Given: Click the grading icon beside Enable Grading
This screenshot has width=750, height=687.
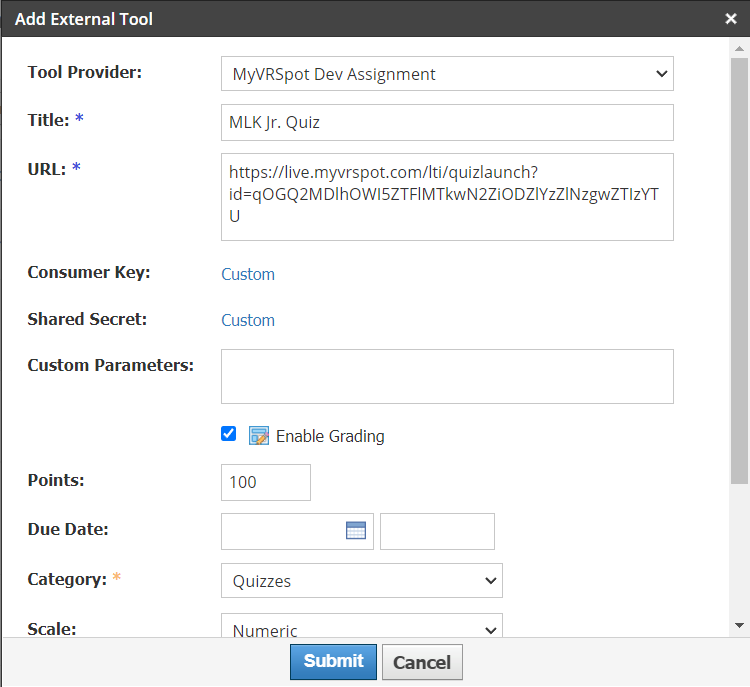Looking at the screenshot, I should tap(259, 435).
